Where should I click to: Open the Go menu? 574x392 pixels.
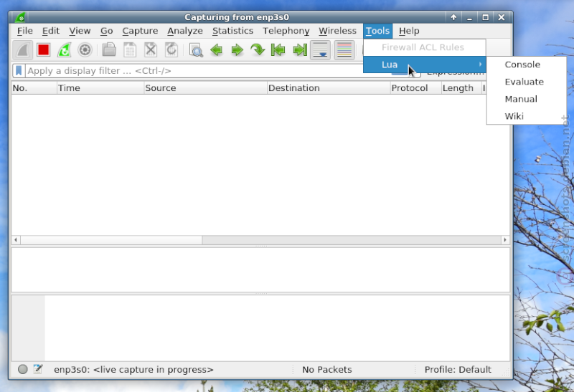coord(106,31)
